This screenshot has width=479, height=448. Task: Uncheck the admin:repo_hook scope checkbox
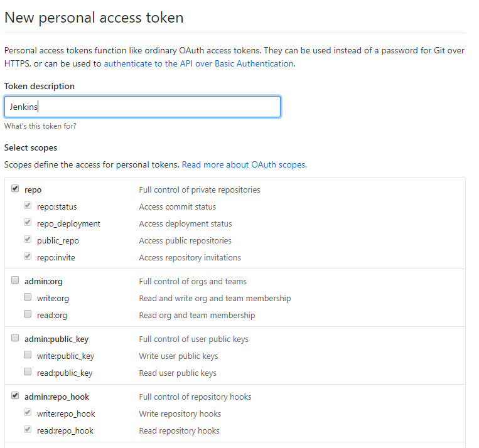(15, 396)
